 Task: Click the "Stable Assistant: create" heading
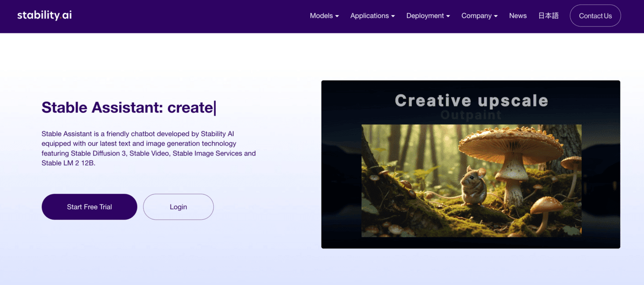(x=129, y=108)
